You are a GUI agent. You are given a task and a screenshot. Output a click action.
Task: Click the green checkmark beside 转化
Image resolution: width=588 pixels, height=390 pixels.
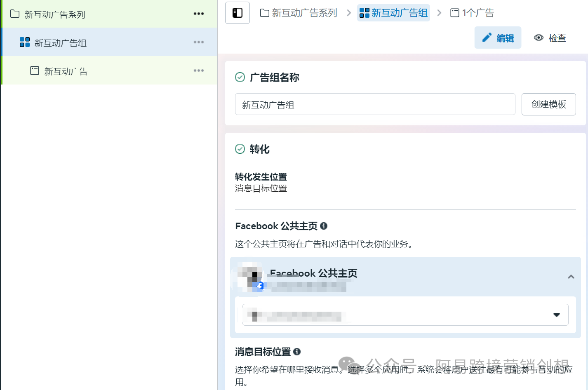(x=240, y=149)
